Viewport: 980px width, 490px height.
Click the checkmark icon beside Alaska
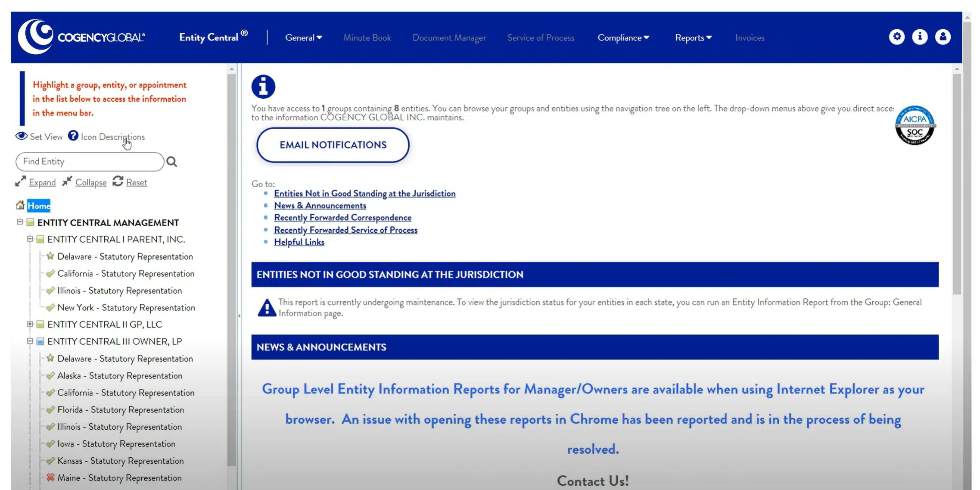[x=50, y=376]
